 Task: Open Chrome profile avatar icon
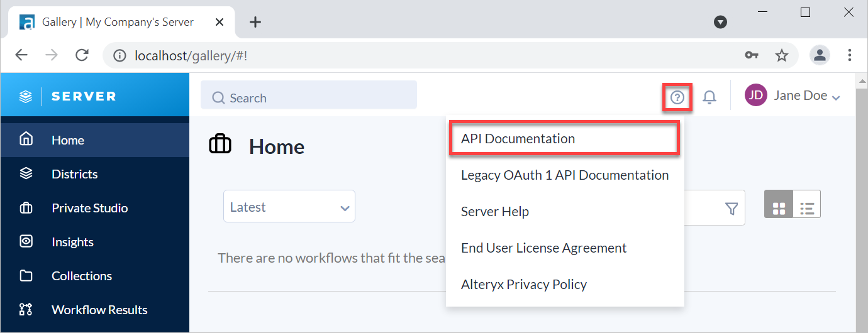(820, 55)
